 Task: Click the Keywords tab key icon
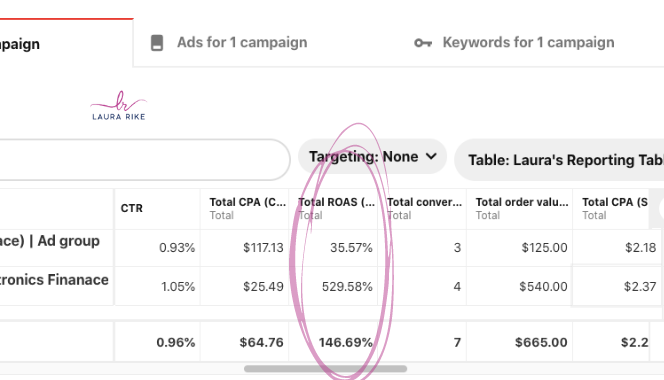(x=423, y=43)
